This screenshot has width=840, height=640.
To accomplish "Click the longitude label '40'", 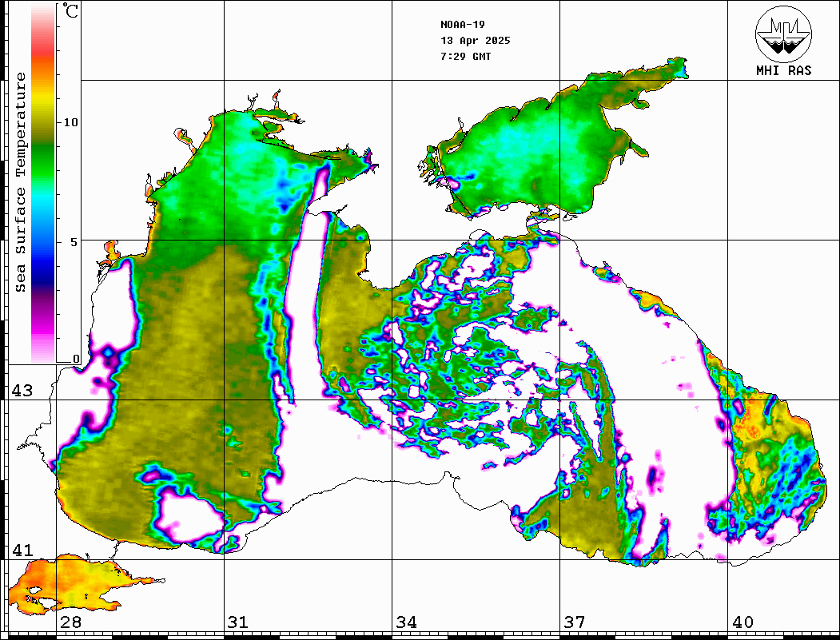I will point(742,622).
